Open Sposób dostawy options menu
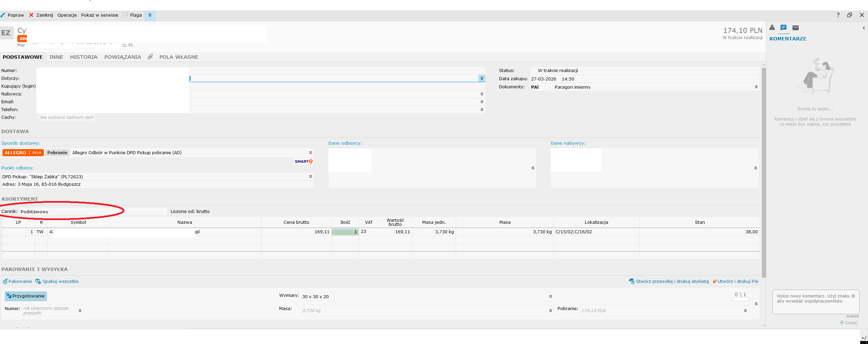Screen dimensions: 868x344 (310, 152)
